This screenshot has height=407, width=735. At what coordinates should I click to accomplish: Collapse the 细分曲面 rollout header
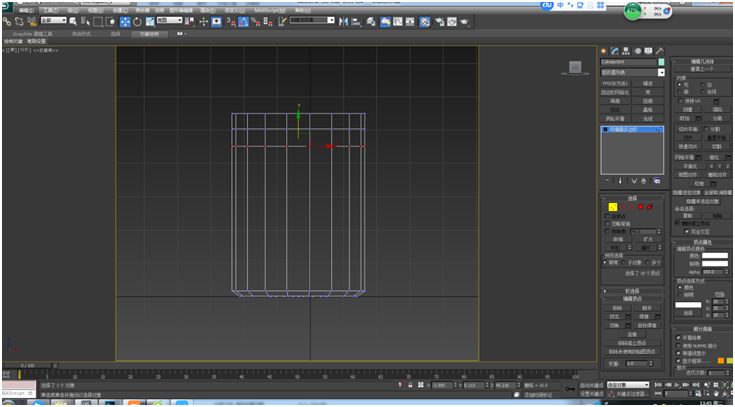click(702, 329)
